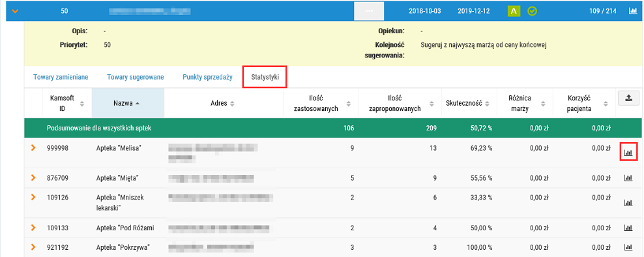Expand row for Apteka "Pokrzywa"

click(x=33, y=247)
